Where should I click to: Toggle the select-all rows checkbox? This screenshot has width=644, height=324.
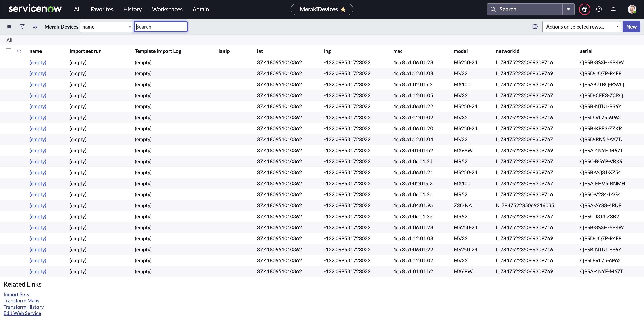pyautogui.click(x=8, y=51)
